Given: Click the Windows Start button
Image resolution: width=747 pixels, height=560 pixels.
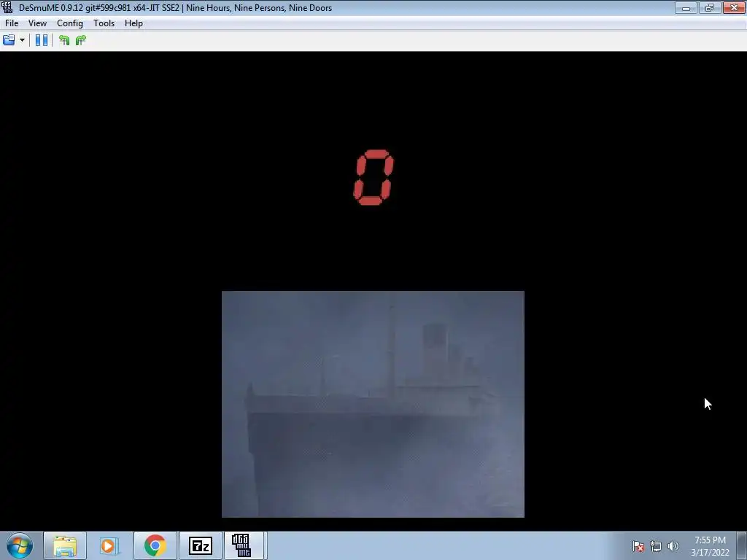Looking at the screenshot, I should coord(20,545).
